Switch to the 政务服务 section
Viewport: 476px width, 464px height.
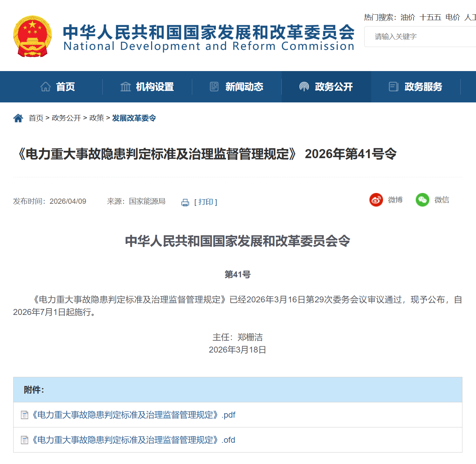tap(423, 87)
